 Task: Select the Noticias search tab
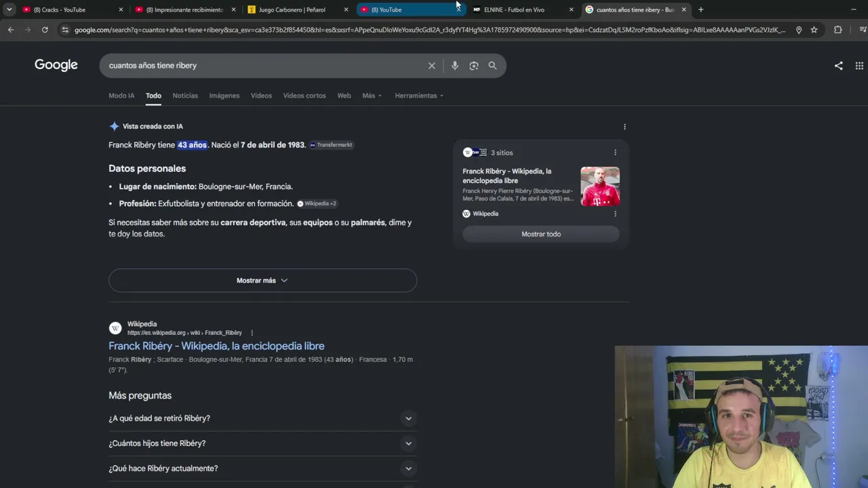click(x=185, y=96)
